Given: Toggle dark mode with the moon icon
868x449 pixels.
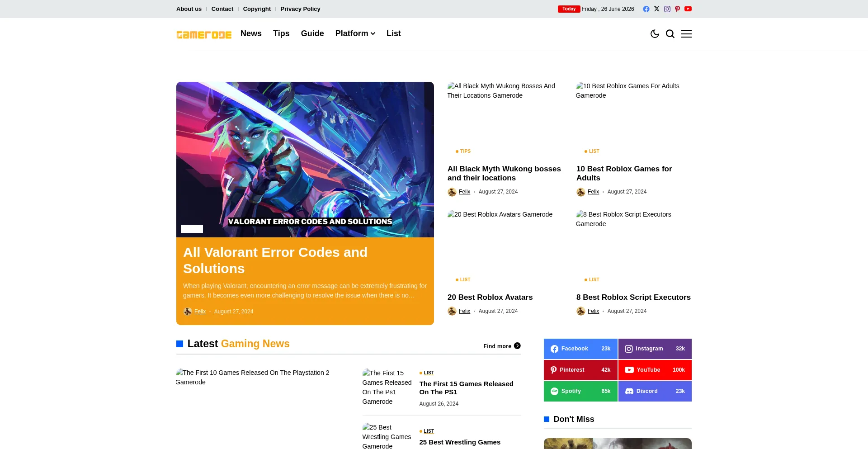Looking at the screenshot, I should coord(655,34).
